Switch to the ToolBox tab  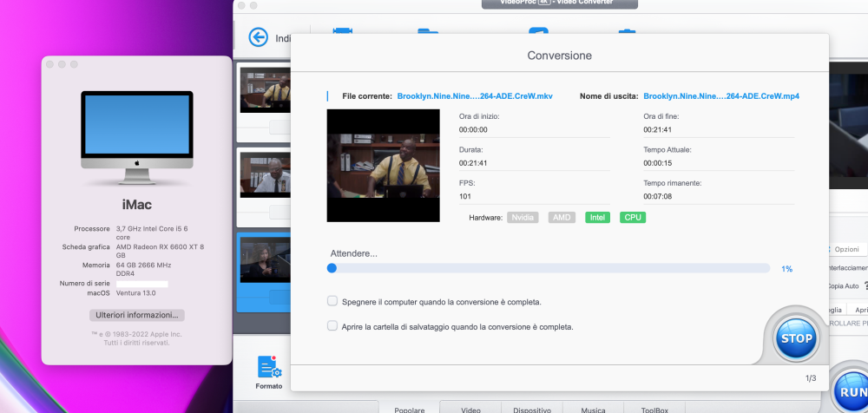[654, 410]
